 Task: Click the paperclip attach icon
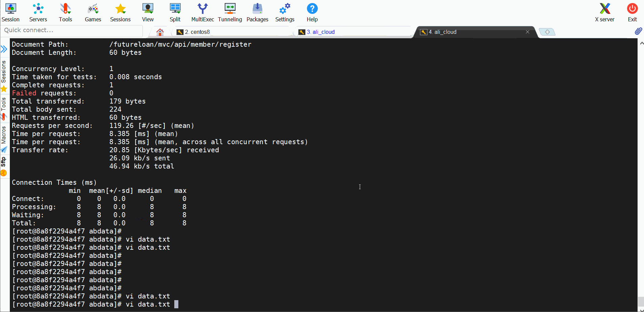click(x=638, y=31)
